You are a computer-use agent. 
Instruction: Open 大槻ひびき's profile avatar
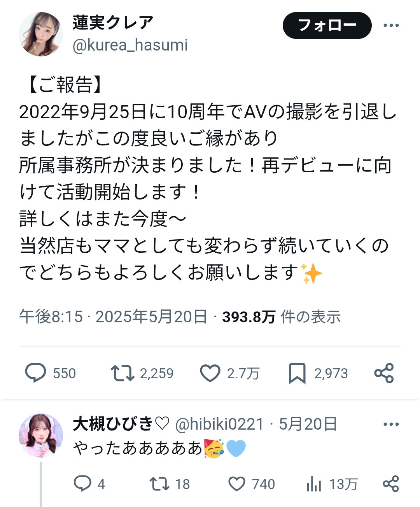41,435
